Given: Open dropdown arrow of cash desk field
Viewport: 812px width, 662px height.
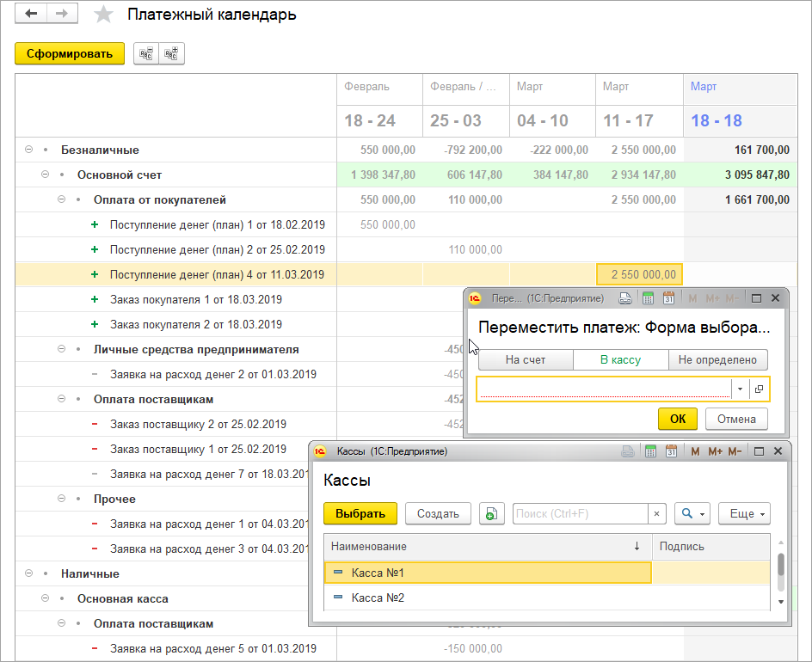Looking at the screenshot, I should 740,389.
